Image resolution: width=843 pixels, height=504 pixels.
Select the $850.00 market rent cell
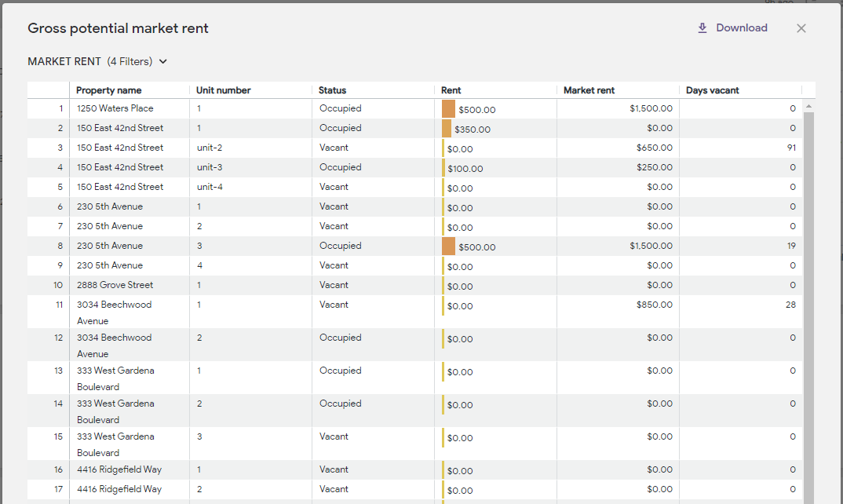(618, 312)
